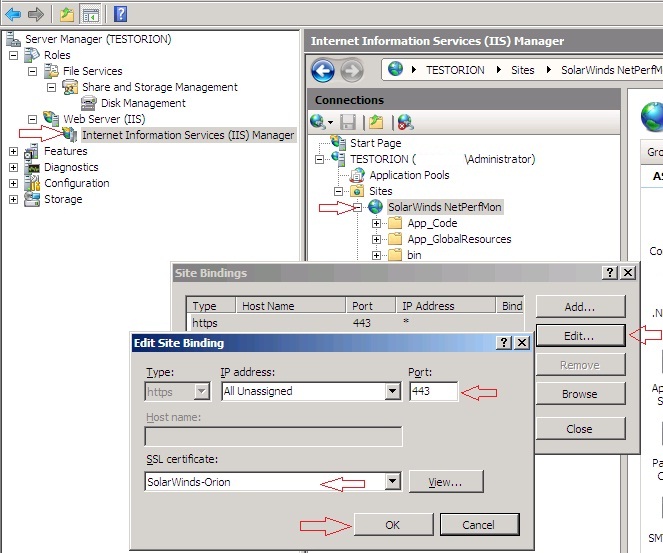Click the blue back arrow in Server Manager toolbar
The image size is (663, 553).
(x=14, y=14)
